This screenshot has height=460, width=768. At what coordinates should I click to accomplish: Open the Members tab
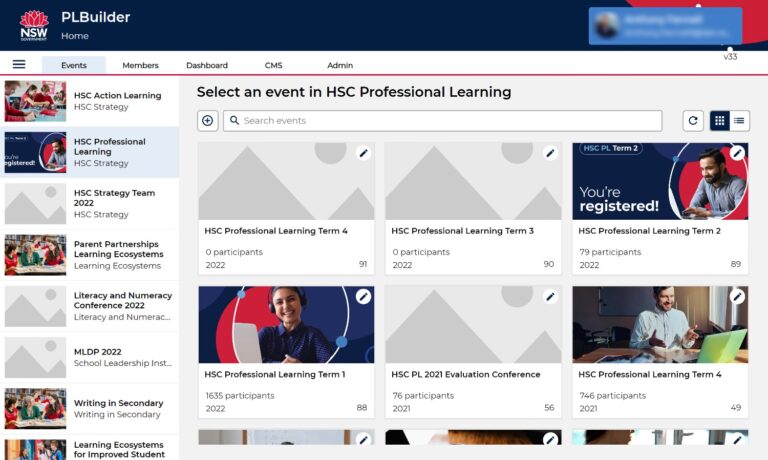pyautogui.click(x=141, y=65)
